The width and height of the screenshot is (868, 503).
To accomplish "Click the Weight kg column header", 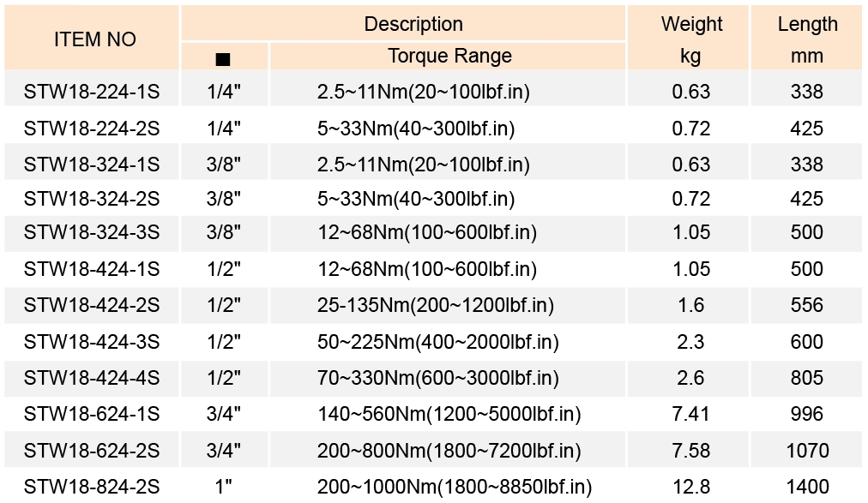I will click(691, 39).
